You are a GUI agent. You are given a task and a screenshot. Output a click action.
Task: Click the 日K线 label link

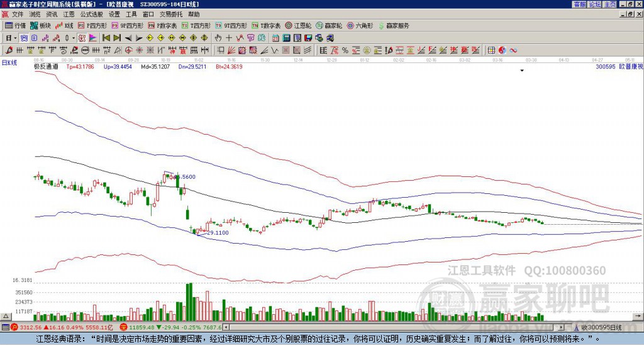(9, 63)
